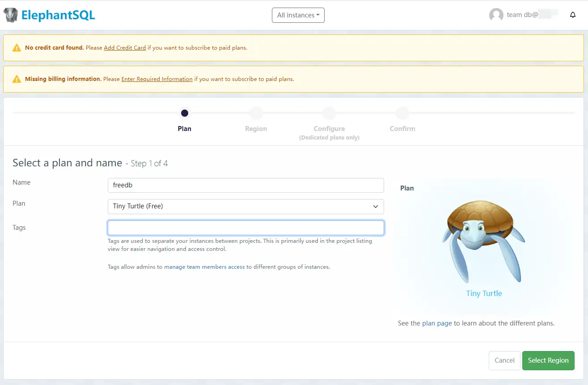Click the ElephantSQL elephant logo icon

click(x=11, y=15)
